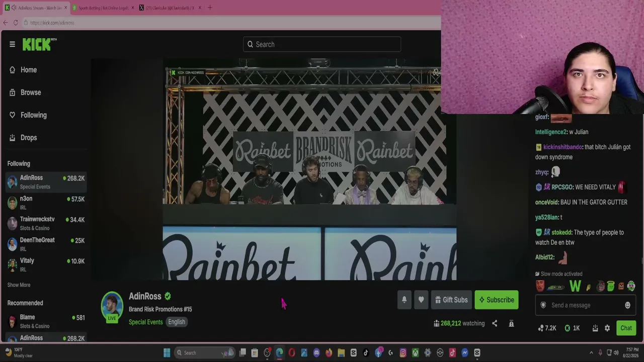Click the green Subscribe button
Screen dimensions: 644x362
[x=497, y=300]
